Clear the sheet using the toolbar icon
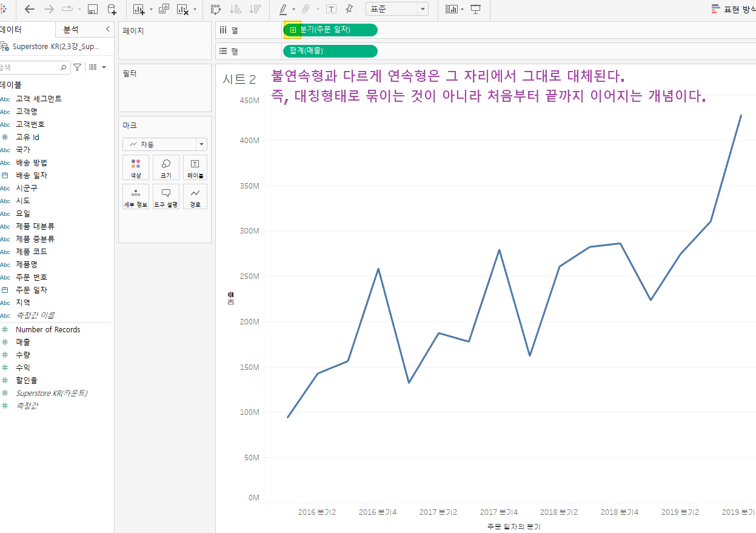This screenshot has height=533, width=756. [182, 9]
